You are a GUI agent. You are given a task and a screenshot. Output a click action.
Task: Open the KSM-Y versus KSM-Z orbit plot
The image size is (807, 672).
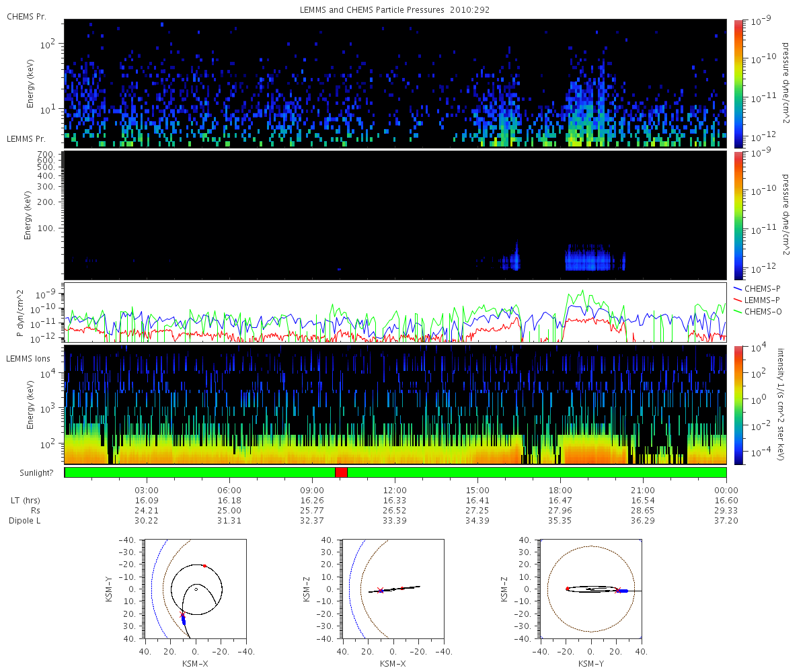[591, 589]
